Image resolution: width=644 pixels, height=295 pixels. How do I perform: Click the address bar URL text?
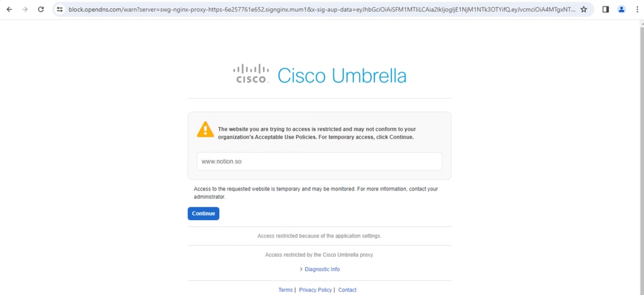[322, 9]
